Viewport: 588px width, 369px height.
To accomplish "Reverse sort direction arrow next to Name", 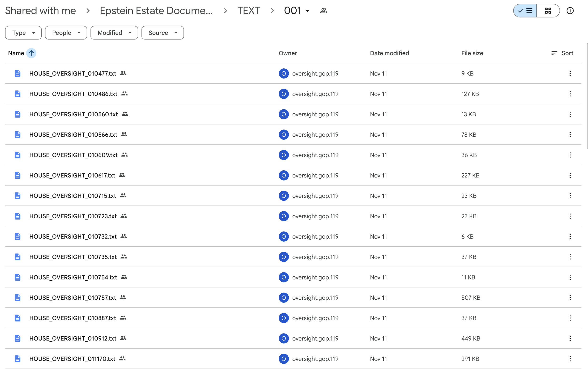I will (31, 53).
